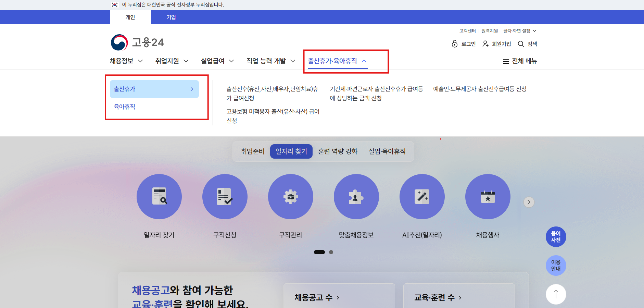This screenshot has width=644, height=308.
Task: Open the 이용안내 floating button
Action: [556, 266]
